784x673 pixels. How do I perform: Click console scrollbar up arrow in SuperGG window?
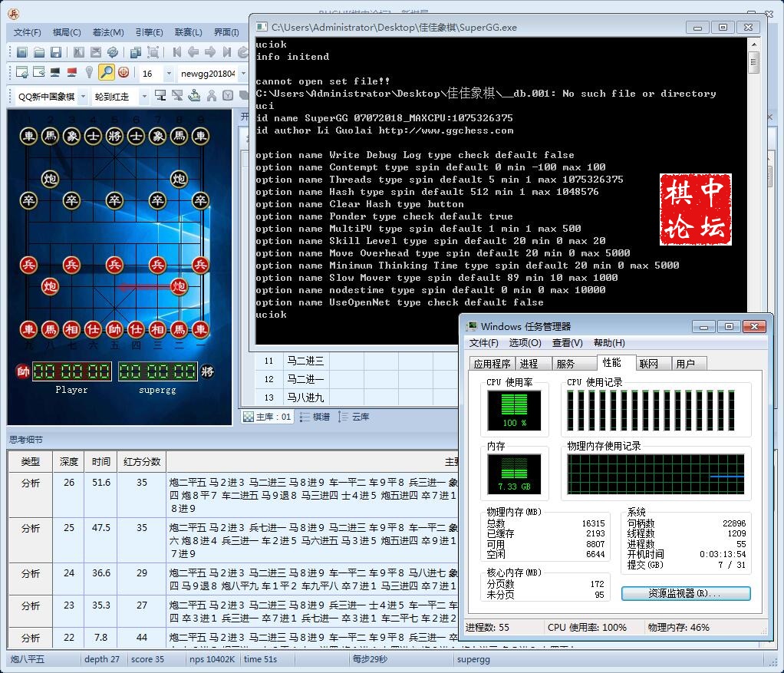click(753, 44)
